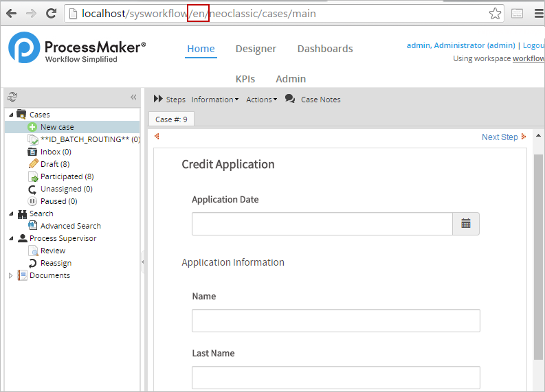This screenshot has width=545, height=392.
Task: Open the Actions dropdown menu
Action: (x=261, y=100)
